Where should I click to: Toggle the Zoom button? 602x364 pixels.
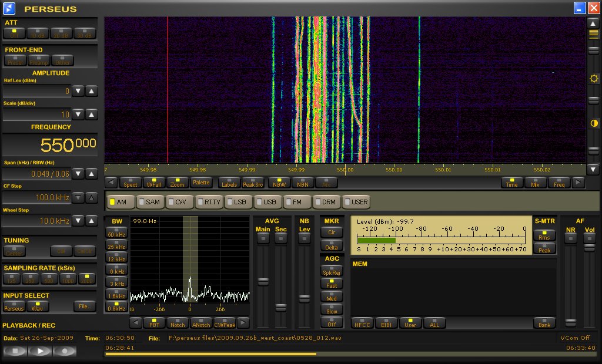(x=178, y=183)
